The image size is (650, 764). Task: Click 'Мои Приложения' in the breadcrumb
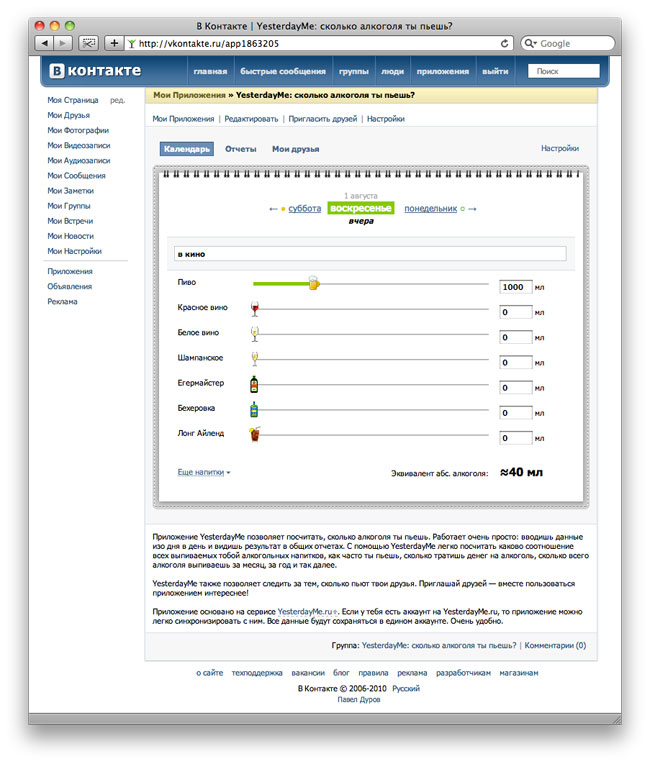(x=189, y=95)
